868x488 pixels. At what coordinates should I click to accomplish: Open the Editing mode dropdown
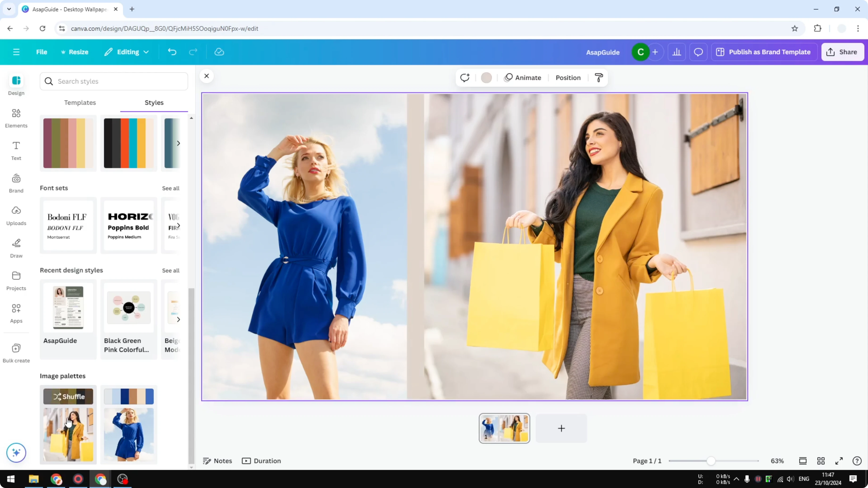(x=127, y=52)
